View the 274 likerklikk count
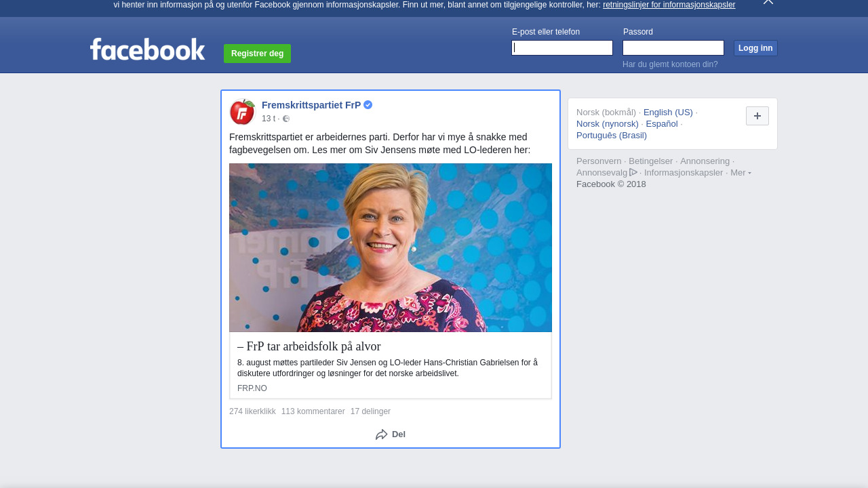Screen dimensions: 868x488 pyautogui.click(x=252, y=411)
